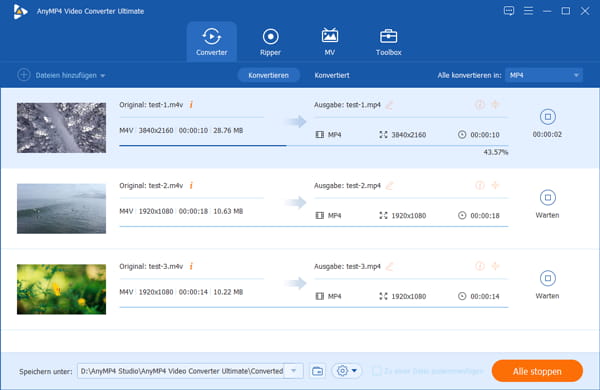The height and width of the screenshot is (390, 600).
Task: Stop converting test-1 with stop icon
Action: click(548, 117)
